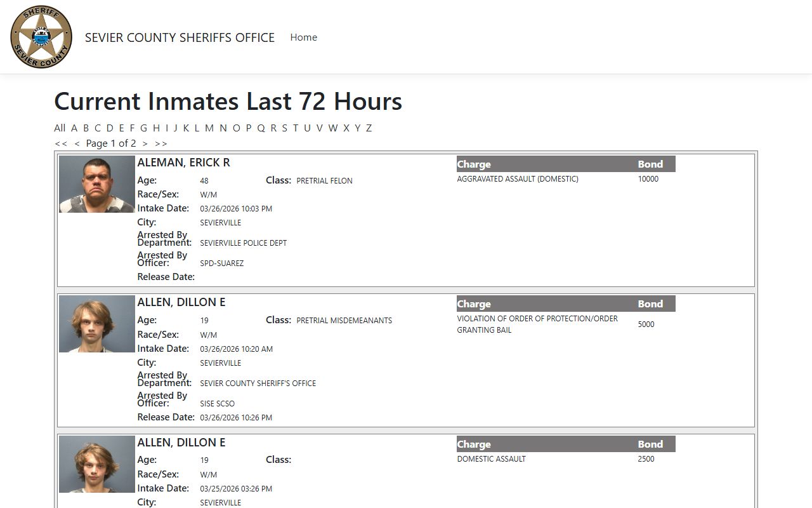
Task: Filter inmates by letter Y
Action: [358, 128]
